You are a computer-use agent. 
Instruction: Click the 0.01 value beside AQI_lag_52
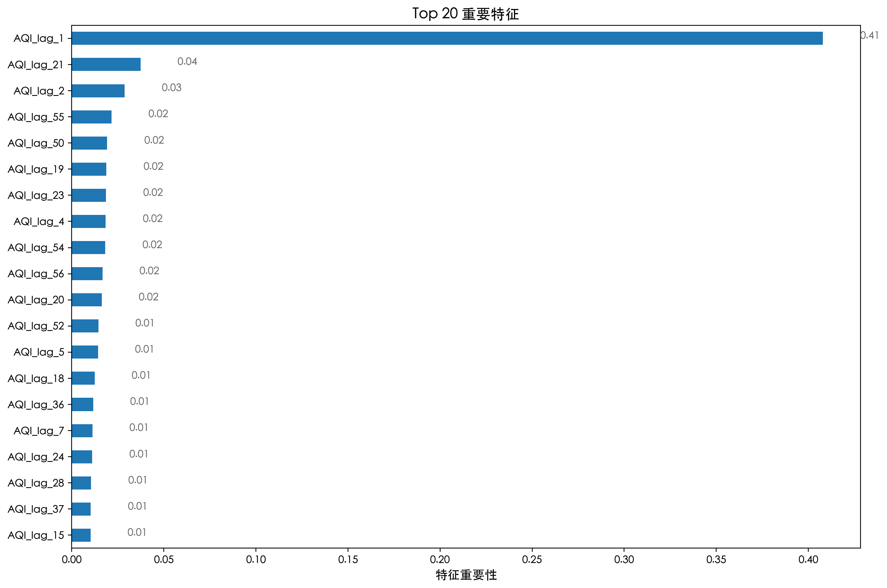pos(144,323)
